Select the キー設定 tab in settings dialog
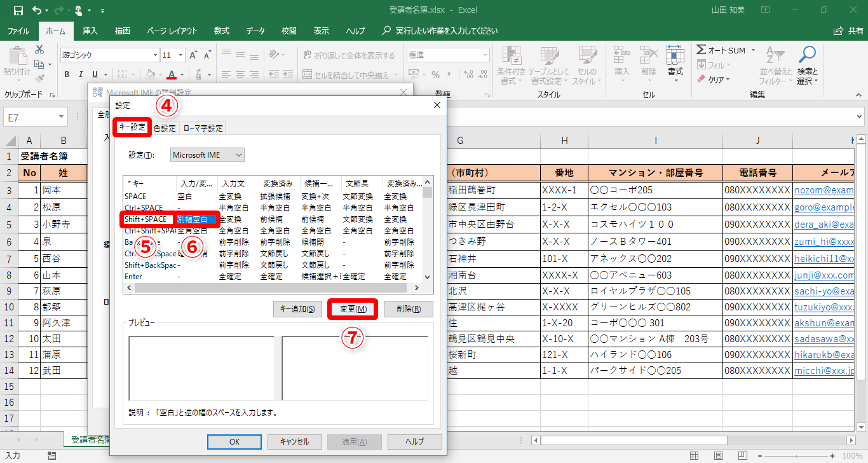The width and height of the screenshot is (868, 463). pyautogui.click(x=132, y=127)
